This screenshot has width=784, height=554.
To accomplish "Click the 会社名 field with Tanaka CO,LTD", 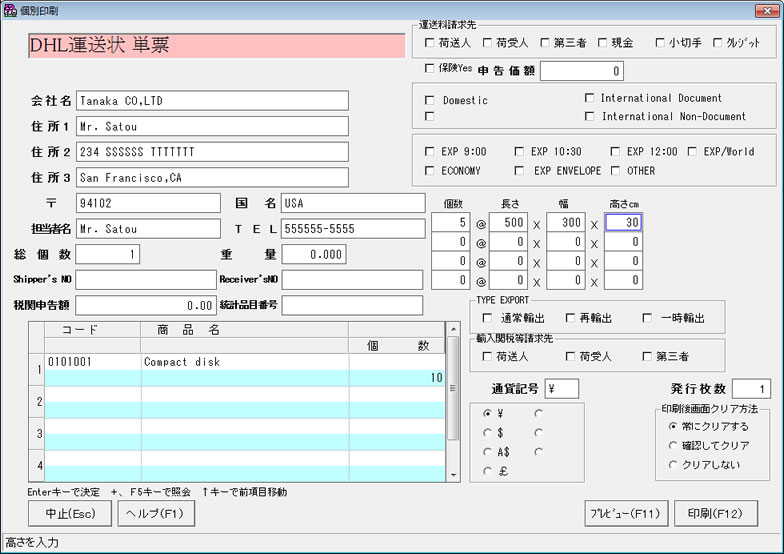I will [x=211, y=101].
